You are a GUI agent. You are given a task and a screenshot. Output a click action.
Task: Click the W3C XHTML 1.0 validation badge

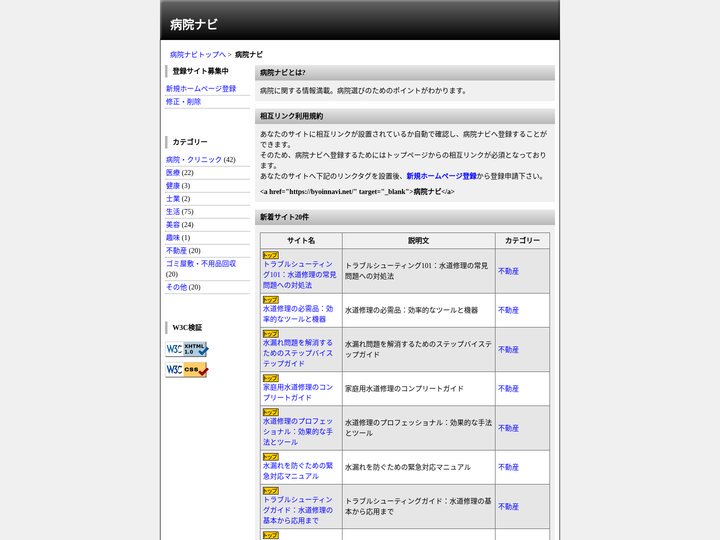[x=186, y=349]
